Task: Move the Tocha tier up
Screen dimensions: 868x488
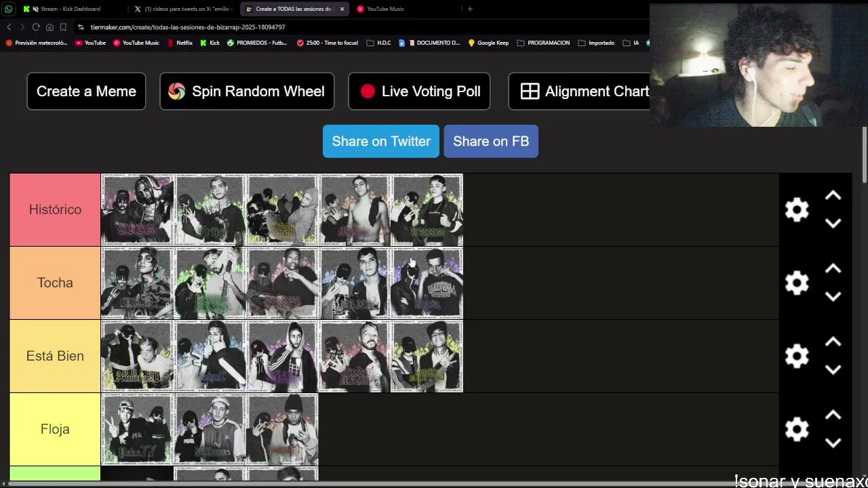Action: pos(833,269)
